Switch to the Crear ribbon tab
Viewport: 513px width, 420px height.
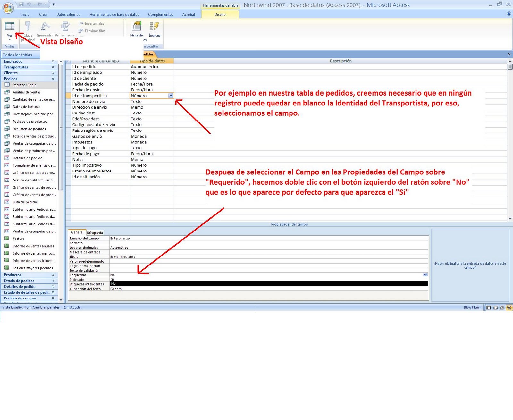(x=43, y=14)
